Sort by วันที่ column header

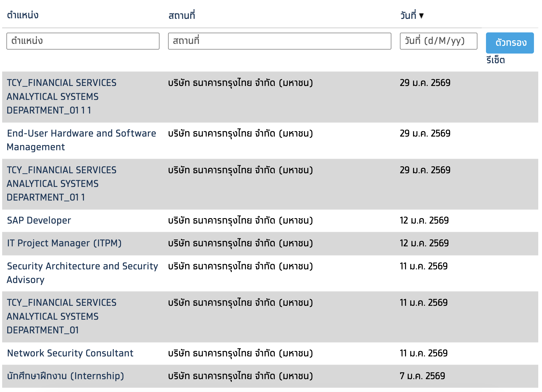[x=408, y=16]
